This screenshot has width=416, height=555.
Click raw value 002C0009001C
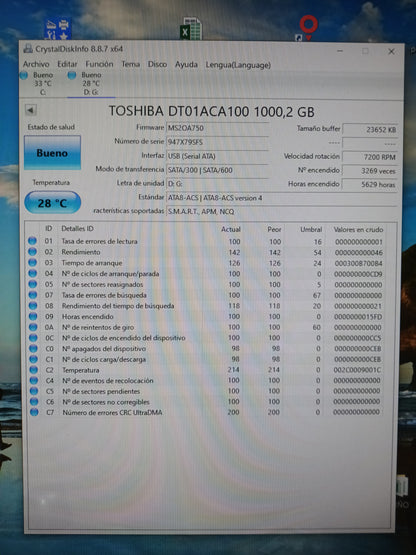pos(358,370)
